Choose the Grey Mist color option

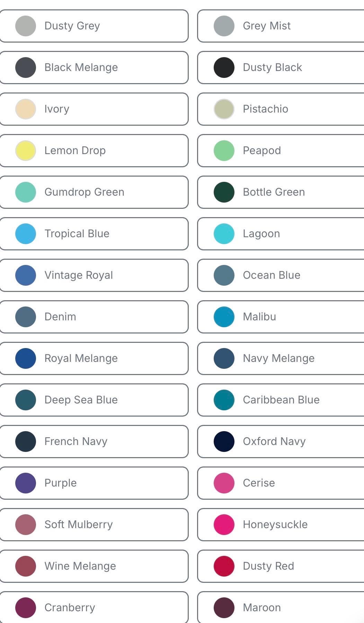point(224,26)
